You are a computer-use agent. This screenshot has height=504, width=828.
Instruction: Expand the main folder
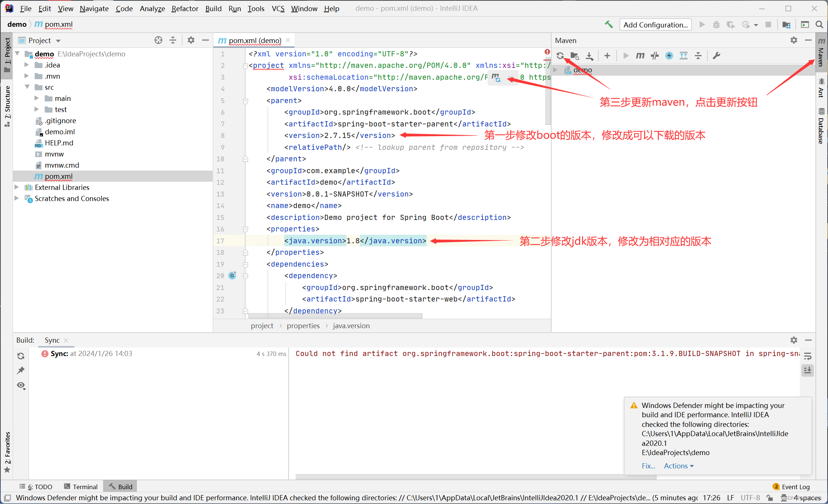[x=37, y=98]
